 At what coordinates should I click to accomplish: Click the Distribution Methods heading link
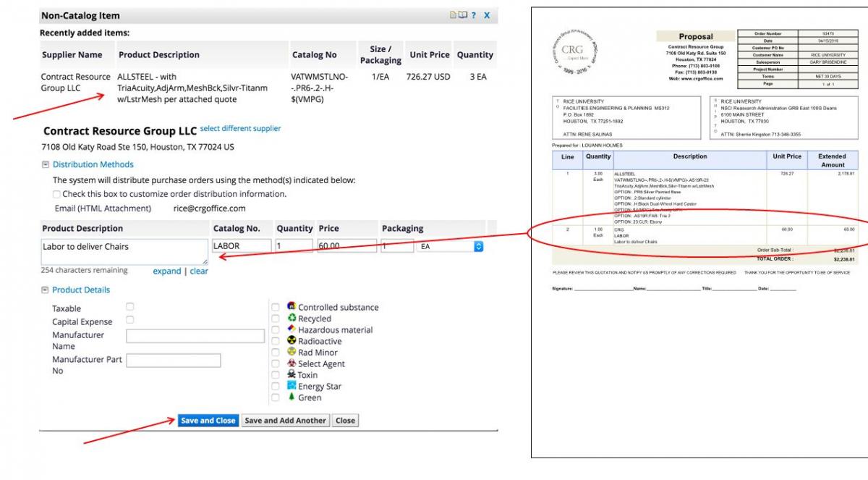coord(93,165)
